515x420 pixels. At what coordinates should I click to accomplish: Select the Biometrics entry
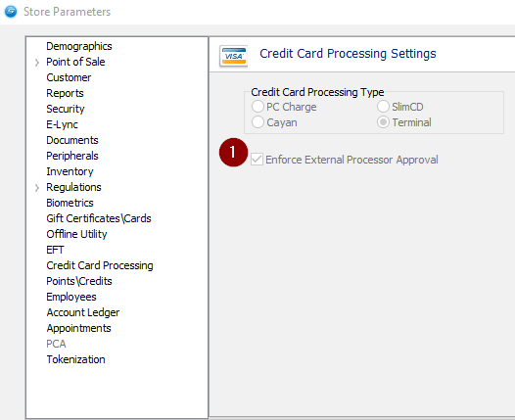click(x=70, y=203)
